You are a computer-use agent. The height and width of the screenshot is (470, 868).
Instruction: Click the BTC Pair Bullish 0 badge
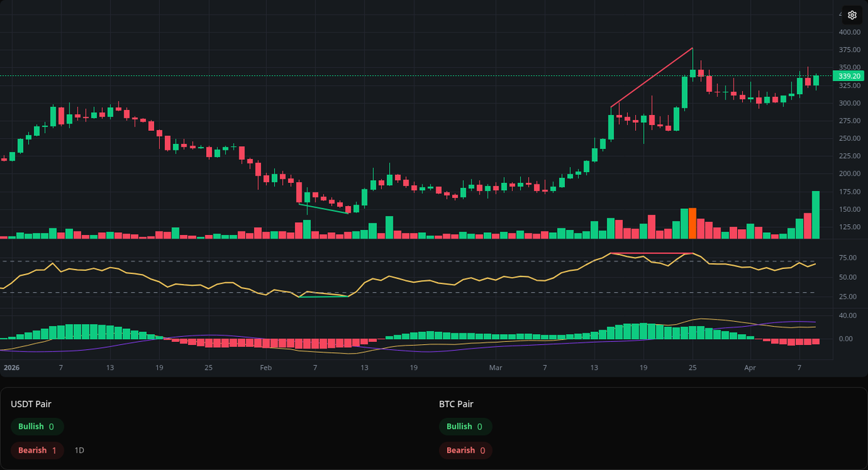[x=465, y=427]
